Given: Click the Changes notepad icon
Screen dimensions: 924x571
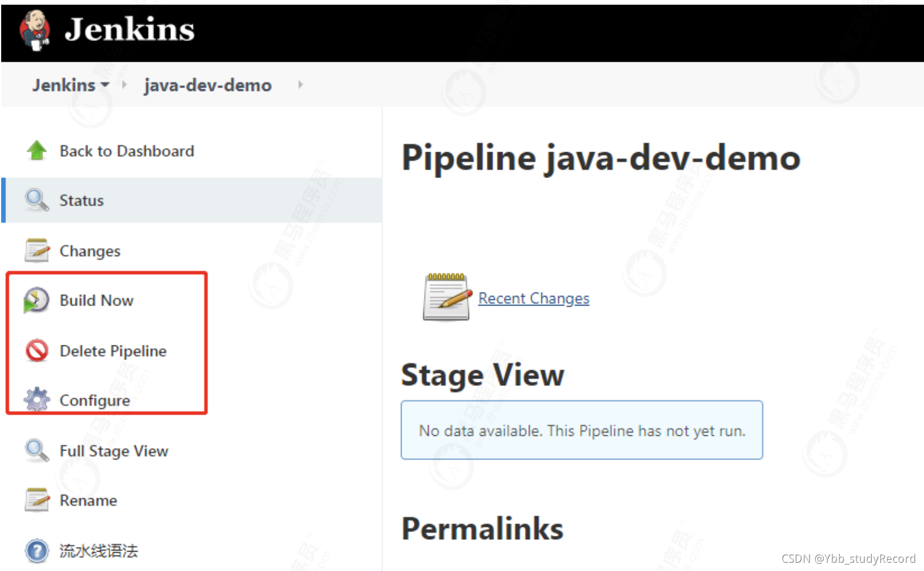Looking at the screenshot, I should pyautogui.click(x=37, y=250).
